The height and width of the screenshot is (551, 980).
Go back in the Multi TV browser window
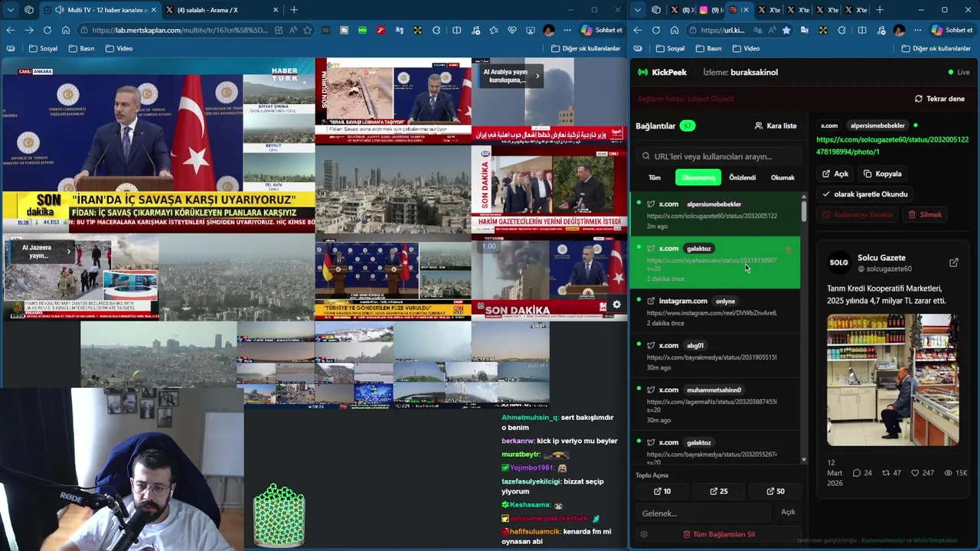pyautogui.click(x=11, y=30)
